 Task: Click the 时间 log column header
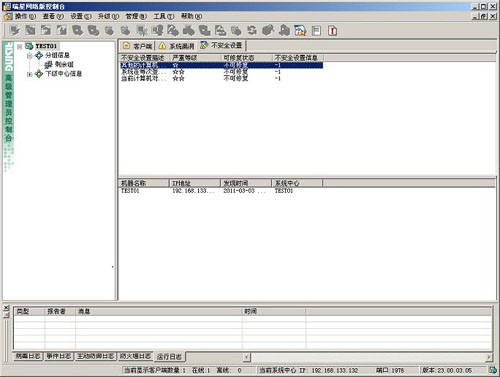coord(274,311)
